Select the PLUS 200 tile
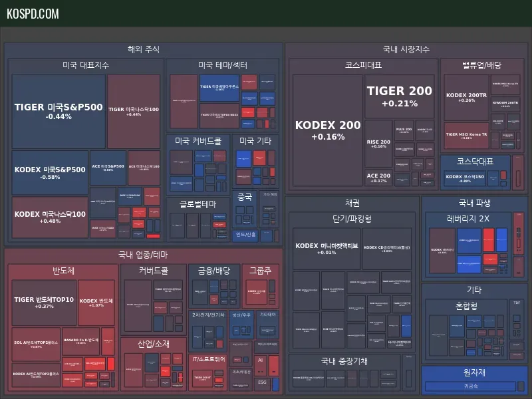 (404, 130)
